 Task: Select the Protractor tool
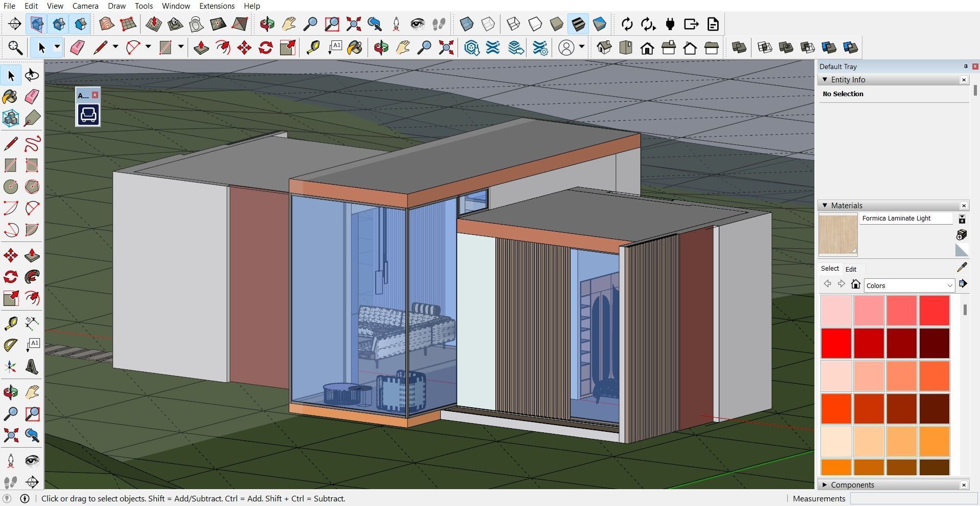tap(10, 345)
